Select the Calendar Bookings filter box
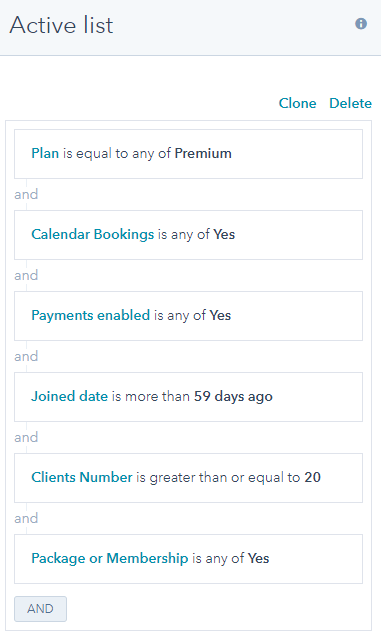381x638 pixels. [x=188, y=235]
